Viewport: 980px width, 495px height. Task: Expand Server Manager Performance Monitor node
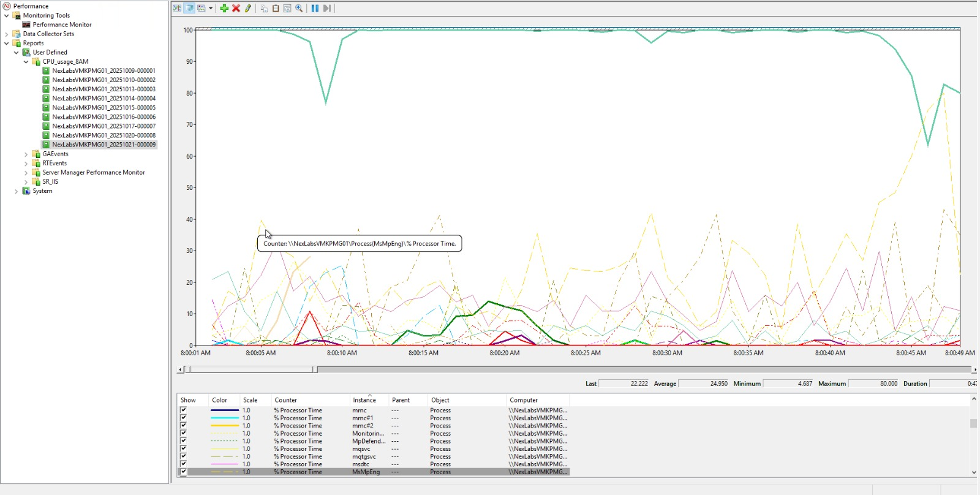coord(26,172)
